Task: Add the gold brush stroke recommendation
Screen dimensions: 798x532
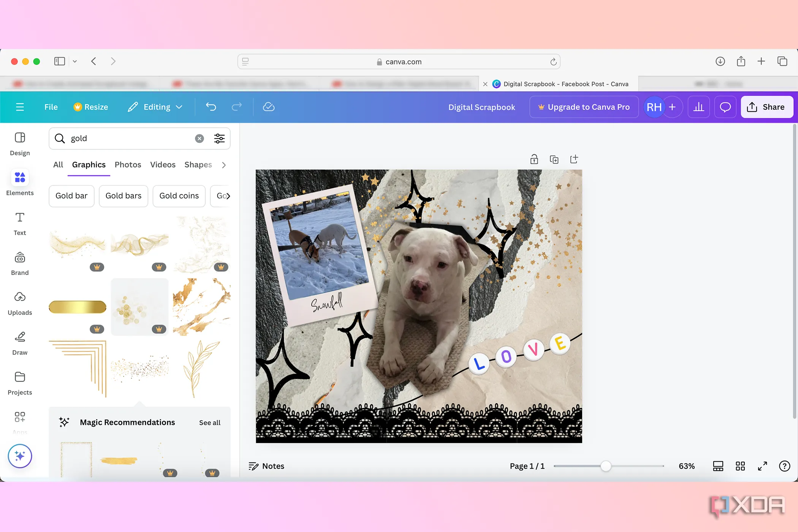Action: coord(119,461)
